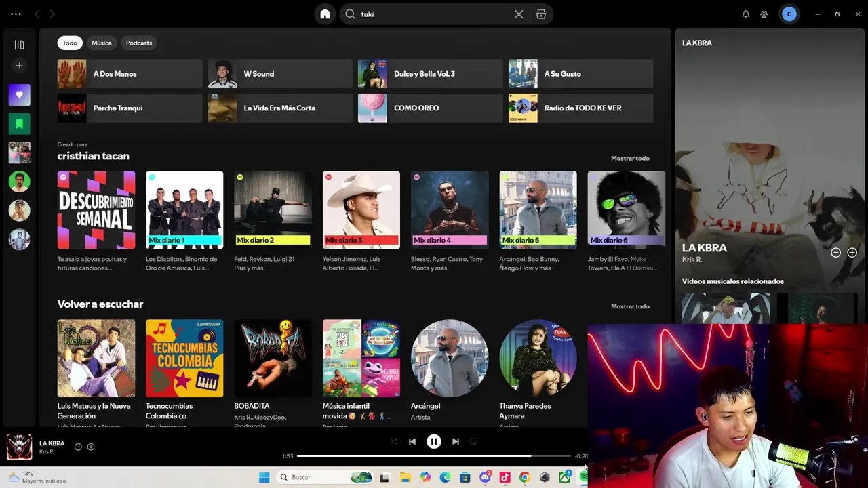Go back with the left arrow
The height and width of the screenshot is (488, 868).
pos(37,14)
